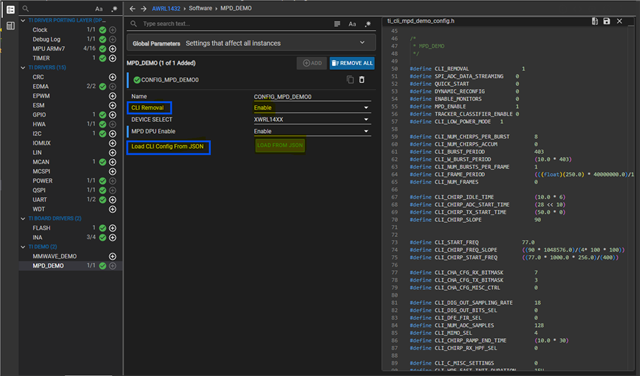Viewport: 640px width, 376px height.
Task: Collapse the TI BOARD DRIVERS group
Action: pos(23,219)
